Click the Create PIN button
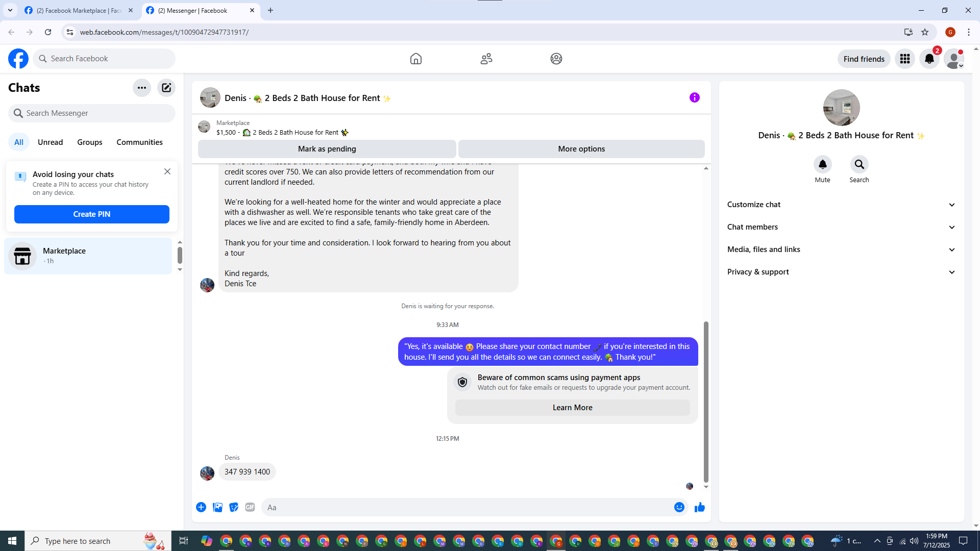 (x=92, y=214)
